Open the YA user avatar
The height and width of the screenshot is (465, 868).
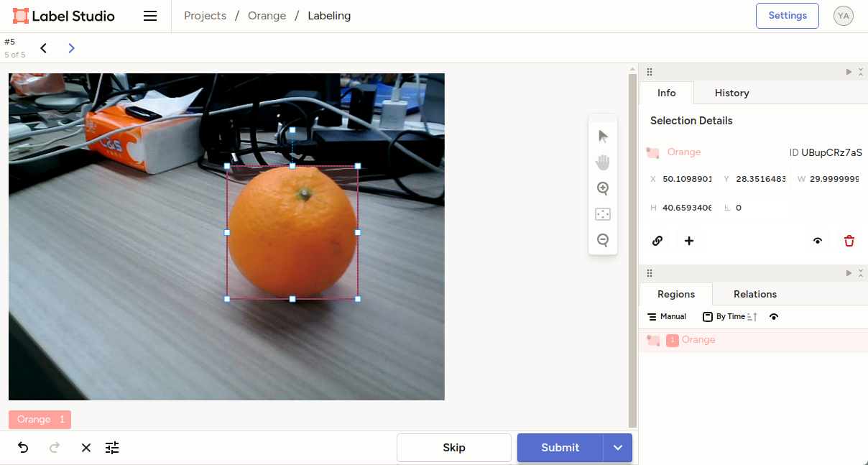tap(844, 16)
